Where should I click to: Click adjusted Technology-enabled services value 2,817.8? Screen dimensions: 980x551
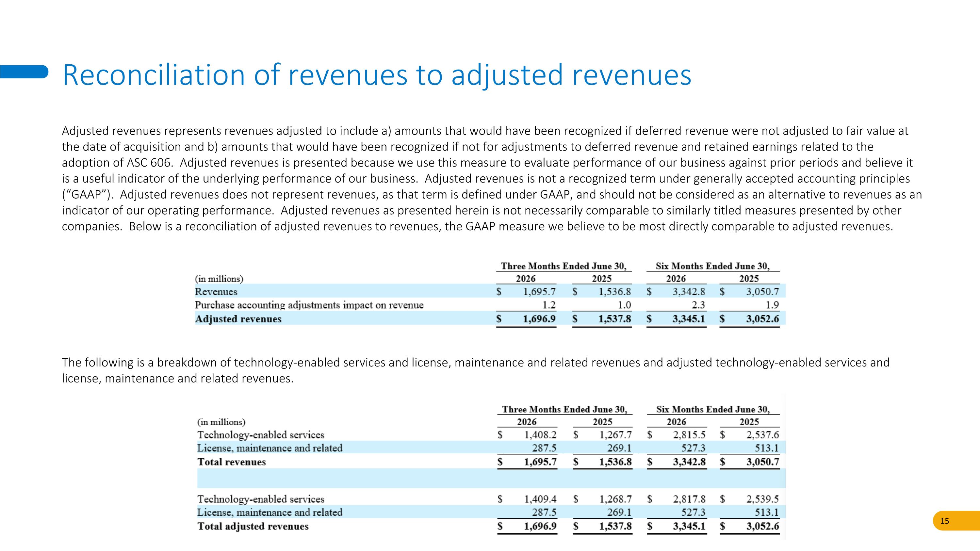(689, 499)
